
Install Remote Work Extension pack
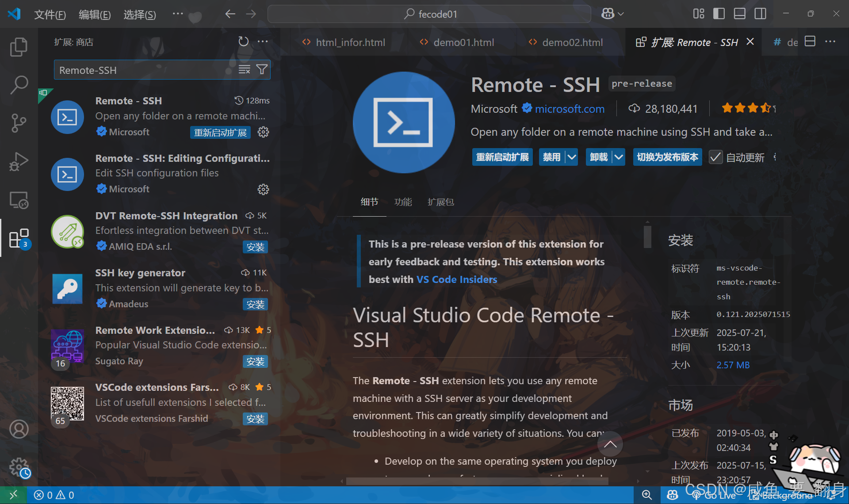click(255, 362)
